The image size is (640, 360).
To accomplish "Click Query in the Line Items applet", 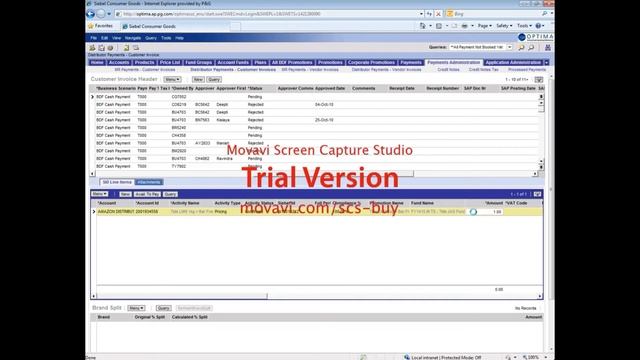I will click(x=170, y=194).
